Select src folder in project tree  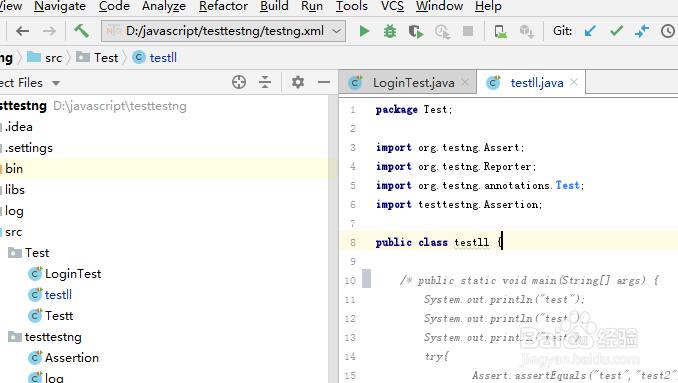tap(13, 232)
